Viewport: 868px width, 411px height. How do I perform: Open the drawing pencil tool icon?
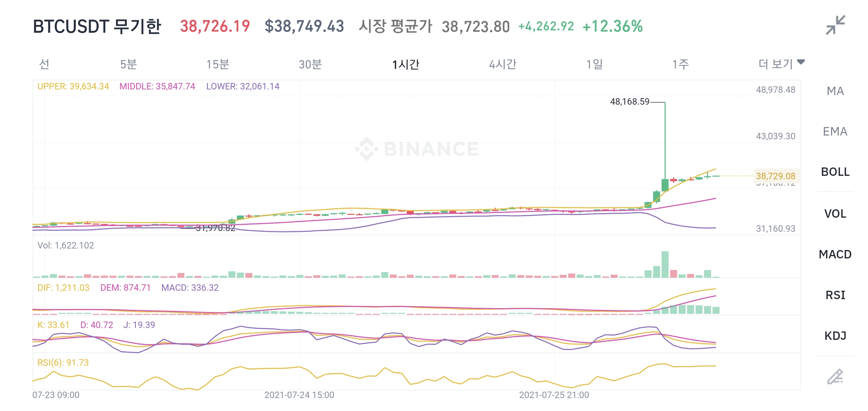[x=835, y=376]
